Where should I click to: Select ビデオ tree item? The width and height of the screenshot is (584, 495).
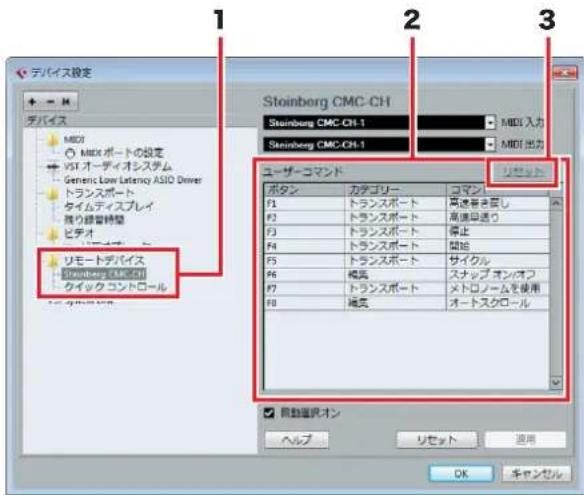click(79, 234)
